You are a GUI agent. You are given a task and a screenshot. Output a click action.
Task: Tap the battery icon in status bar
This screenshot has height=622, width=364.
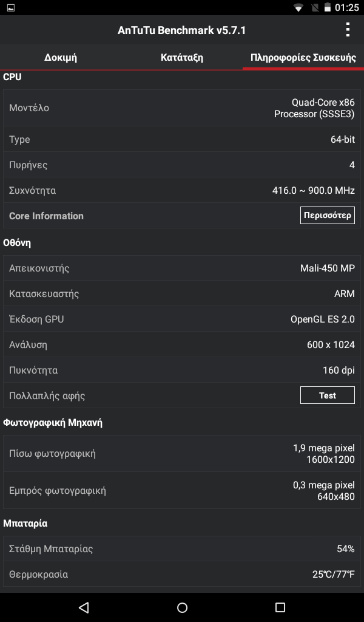pyautogui.click(x=328, y=7)
